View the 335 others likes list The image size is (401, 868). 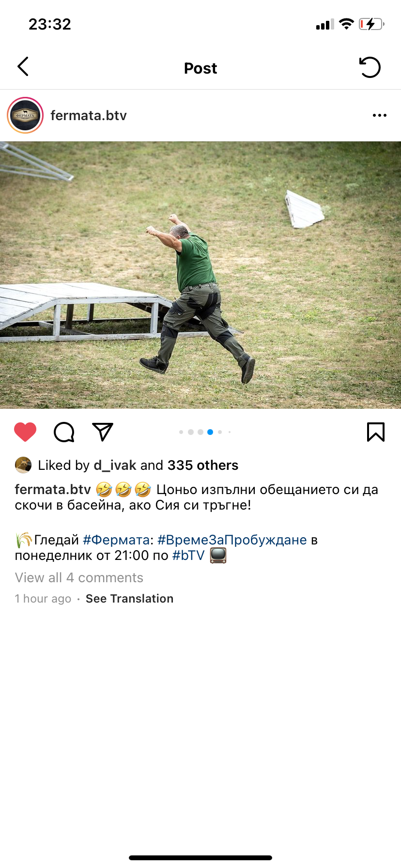tap(203, 465)
